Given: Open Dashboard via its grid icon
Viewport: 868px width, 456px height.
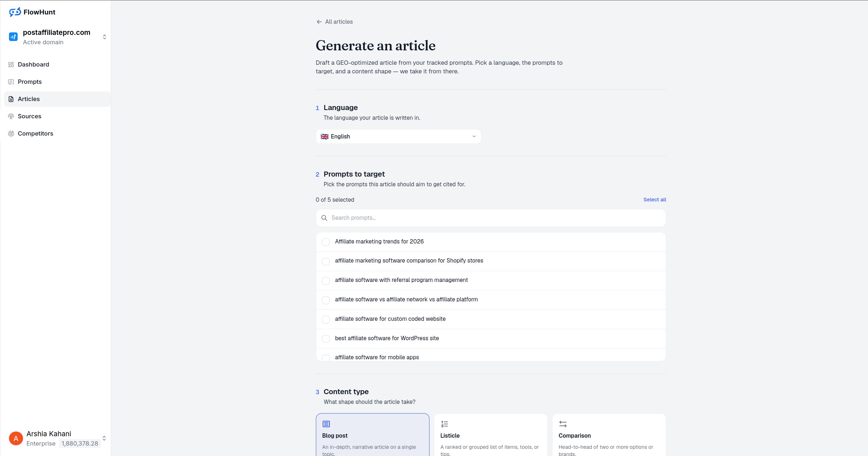Looking at the screenshot, I should point(11,65).
